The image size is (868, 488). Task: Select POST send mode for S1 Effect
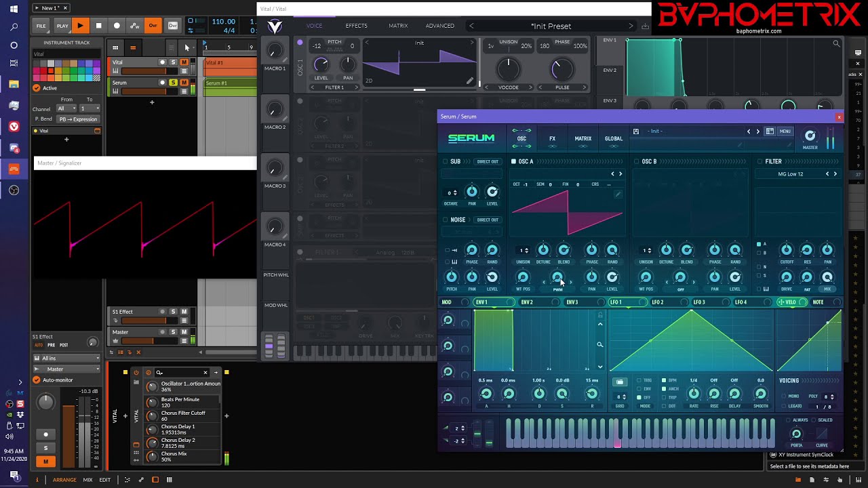coord(64,345)
